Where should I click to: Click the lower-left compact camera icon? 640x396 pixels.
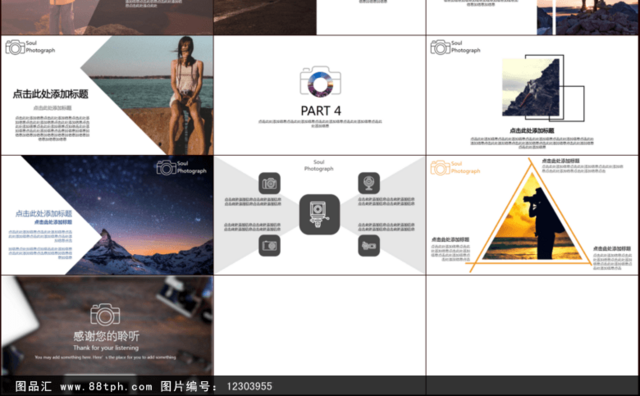click(x=269, y=245)
